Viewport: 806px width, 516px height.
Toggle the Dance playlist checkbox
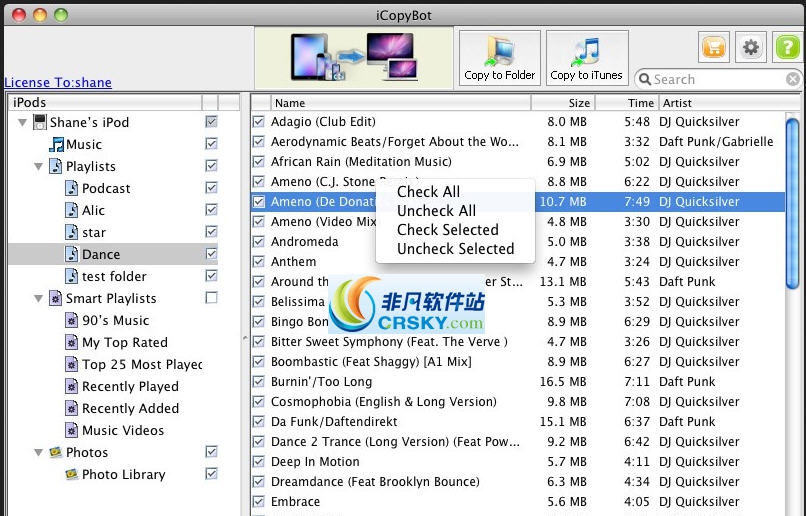point(211,253)
